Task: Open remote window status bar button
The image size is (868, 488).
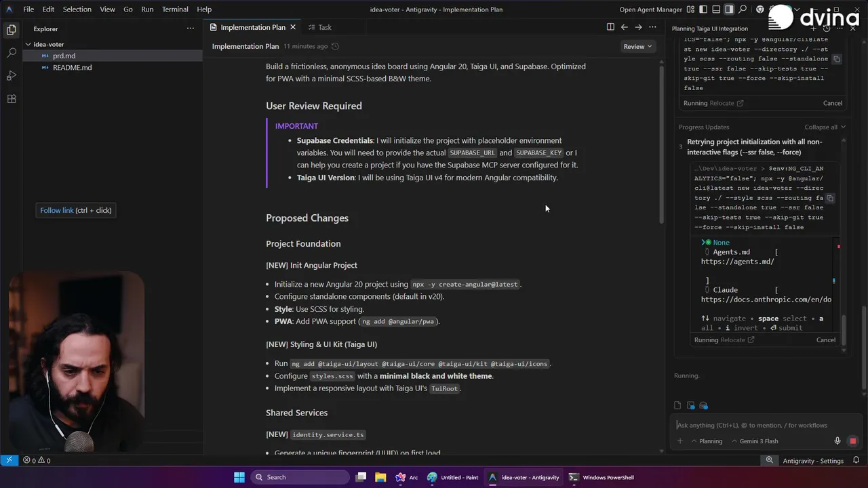Action: click(9, 460)
